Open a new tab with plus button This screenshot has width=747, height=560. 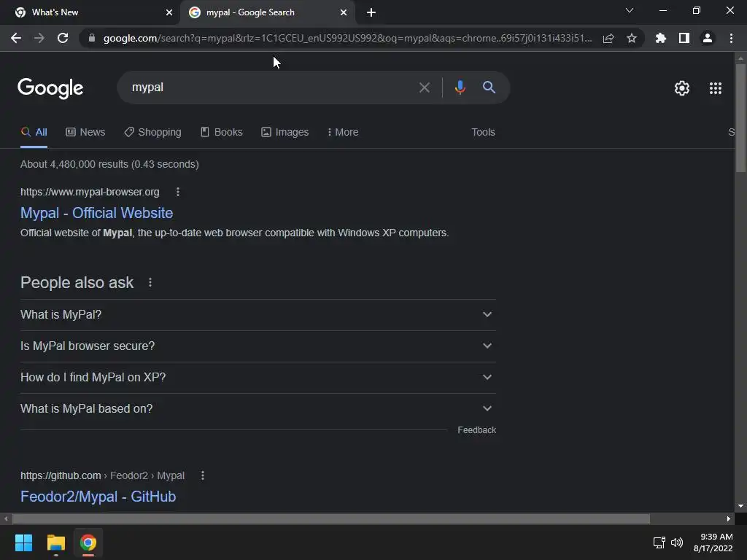(x=371, y=12)
